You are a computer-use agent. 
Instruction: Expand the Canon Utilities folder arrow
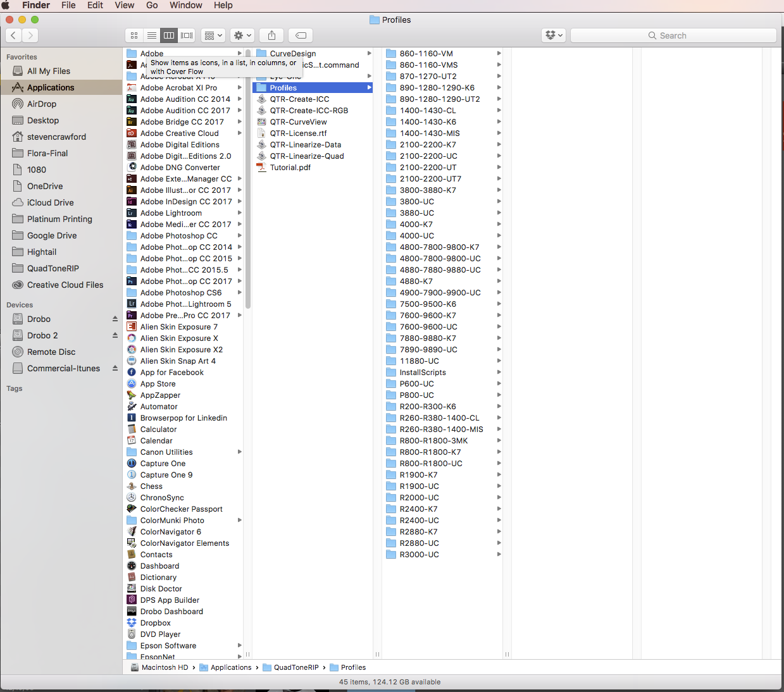click(x=240, y=452)
